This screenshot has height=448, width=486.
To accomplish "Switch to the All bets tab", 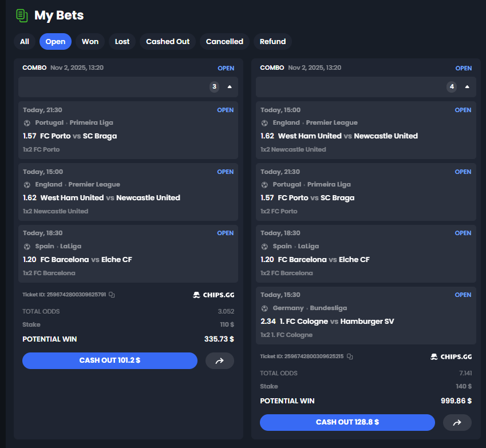I will tap(25, 42).
